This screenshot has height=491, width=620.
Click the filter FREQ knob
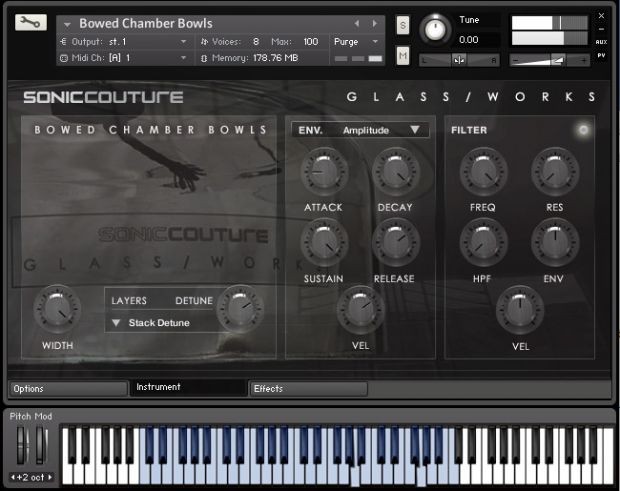[483, 172]
